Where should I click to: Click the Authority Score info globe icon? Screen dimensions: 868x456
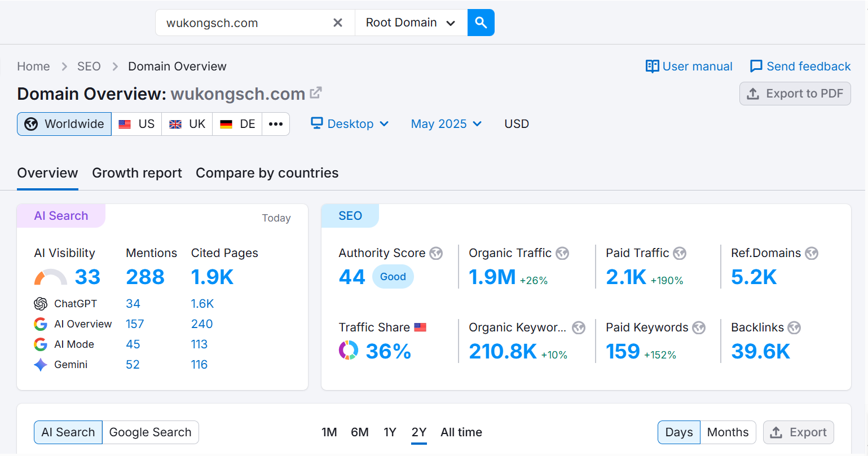pyautogui.click(x=435, y=253)
